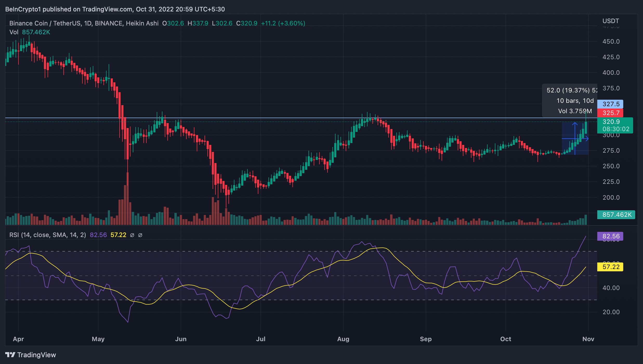Viewport: 643px width, 364px height.
Task: Click the 857.462K volume axis tag
Action: pyautogui.click(x=616, y=215)
